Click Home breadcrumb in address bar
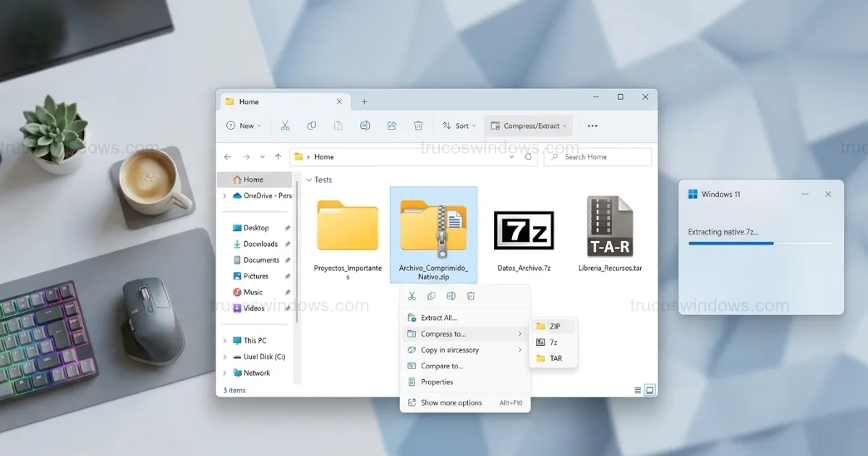This screenshot has width=868, height=456. (324, 157)
